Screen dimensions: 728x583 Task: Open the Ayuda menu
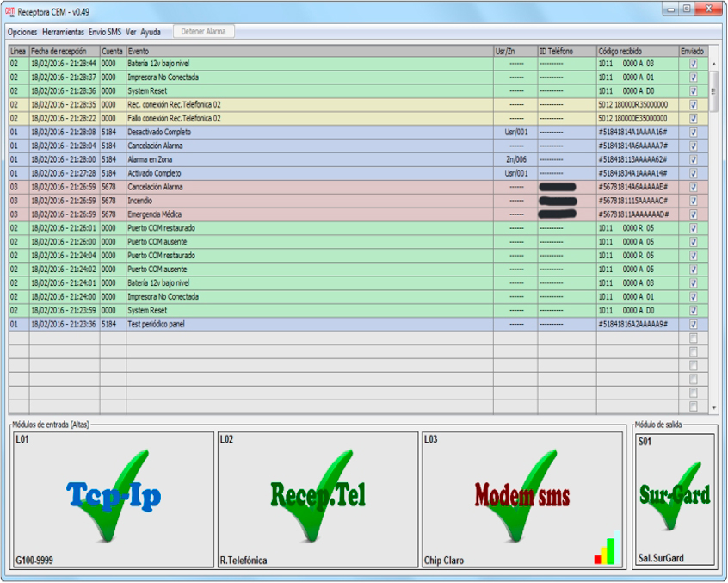coord(151,32)
